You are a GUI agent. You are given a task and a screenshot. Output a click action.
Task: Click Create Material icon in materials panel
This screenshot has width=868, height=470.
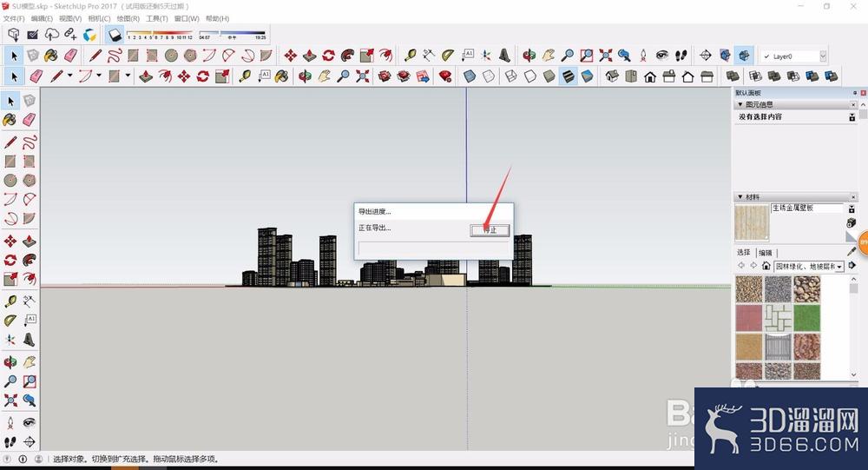[x=852, y=222]
